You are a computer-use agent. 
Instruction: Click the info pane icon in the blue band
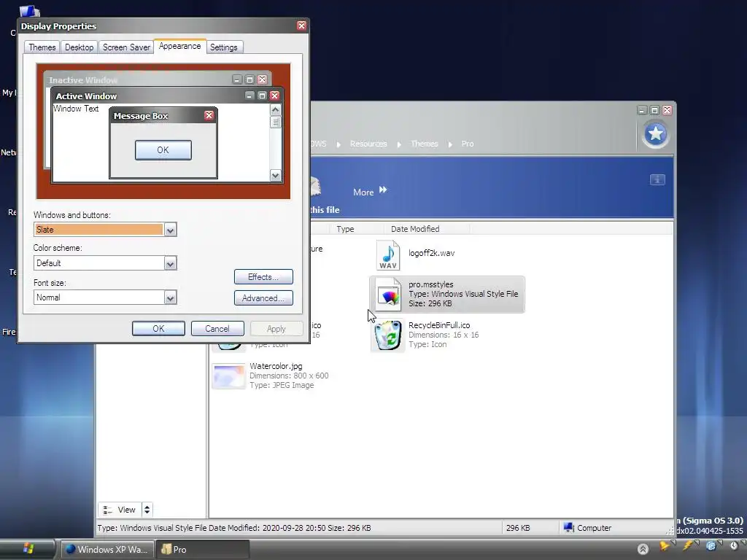coord(657,179)
